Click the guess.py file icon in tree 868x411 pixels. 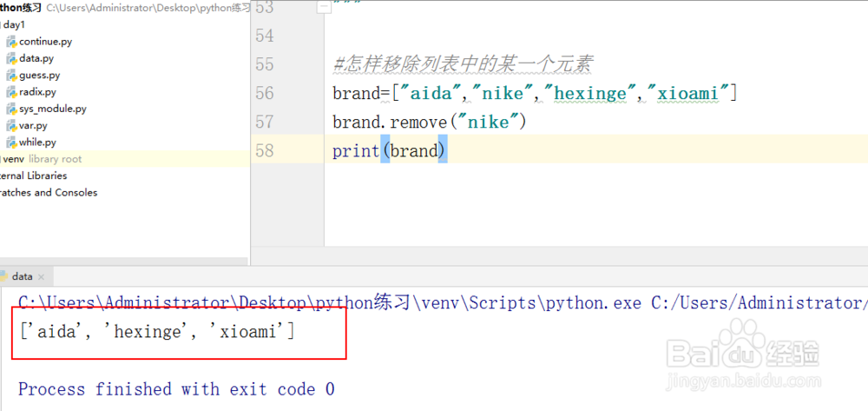pyautogui.click(x=11, y=75)
